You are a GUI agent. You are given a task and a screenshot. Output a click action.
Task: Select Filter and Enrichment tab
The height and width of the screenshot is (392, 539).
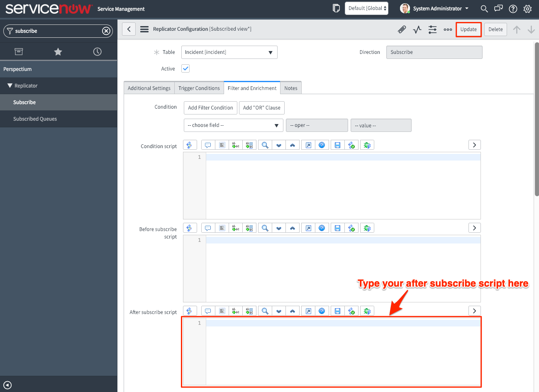click(x=252, y=88)
